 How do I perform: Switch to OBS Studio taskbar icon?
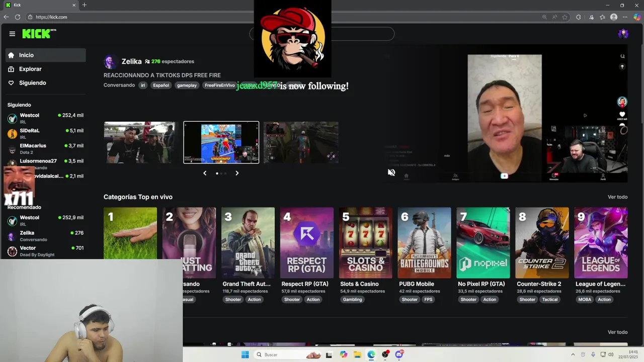point(385,354)
